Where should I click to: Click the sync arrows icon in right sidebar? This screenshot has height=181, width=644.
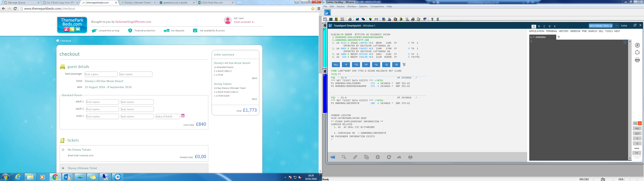[637, 52]
